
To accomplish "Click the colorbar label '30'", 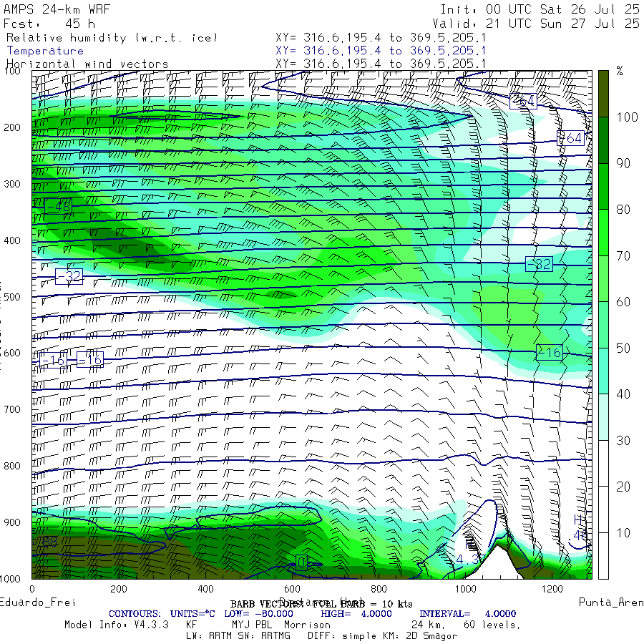I will pyautogui.click(x=623, y=441).
